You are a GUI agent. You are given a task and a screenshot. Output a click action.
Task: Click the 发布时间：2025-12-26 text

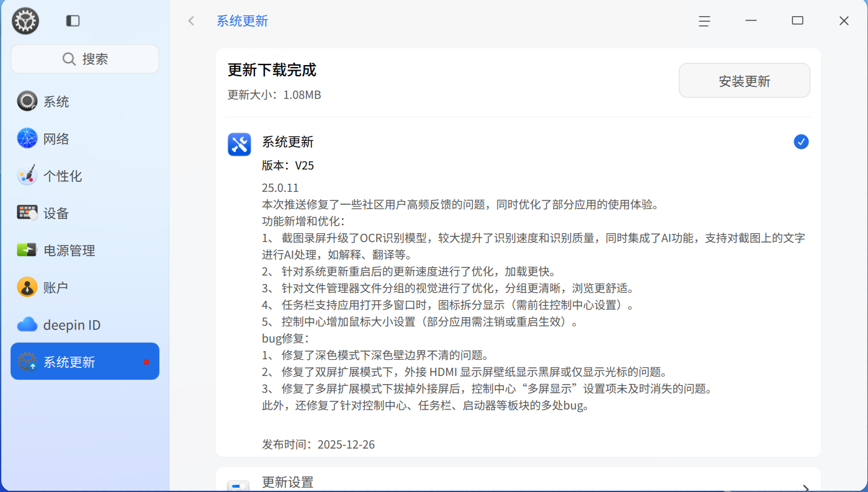tap(318, 445)
